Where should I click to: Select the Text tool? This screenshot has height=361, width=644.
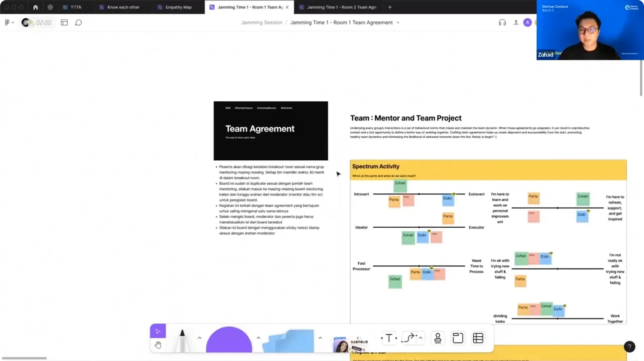[x=389, y=338]
